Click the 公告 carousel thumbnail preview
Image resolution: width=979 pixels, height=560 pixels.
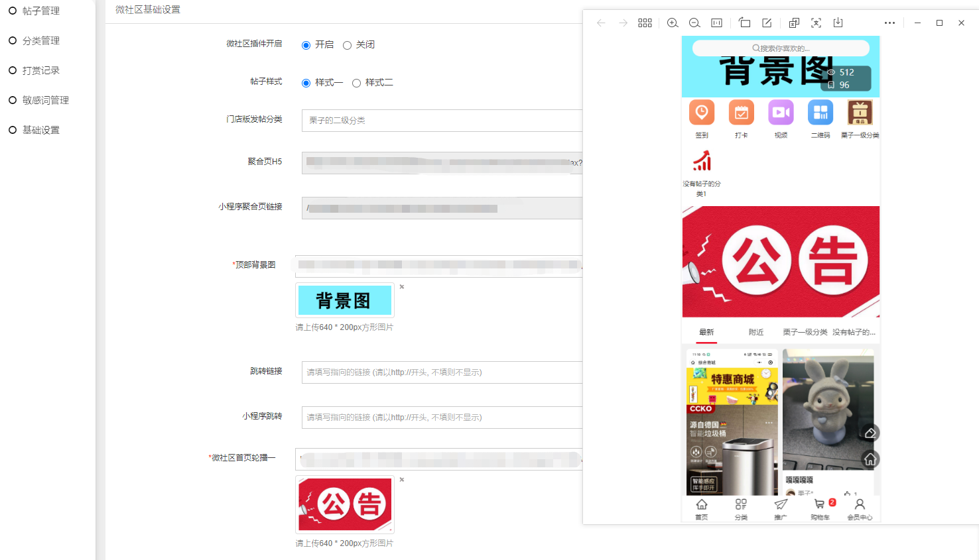(x=345, y=504)
